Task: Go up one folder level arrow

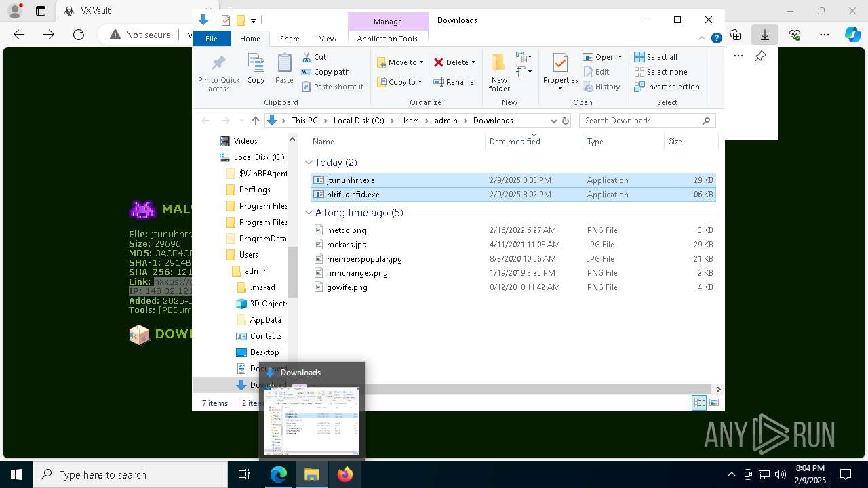Action: 255,121
